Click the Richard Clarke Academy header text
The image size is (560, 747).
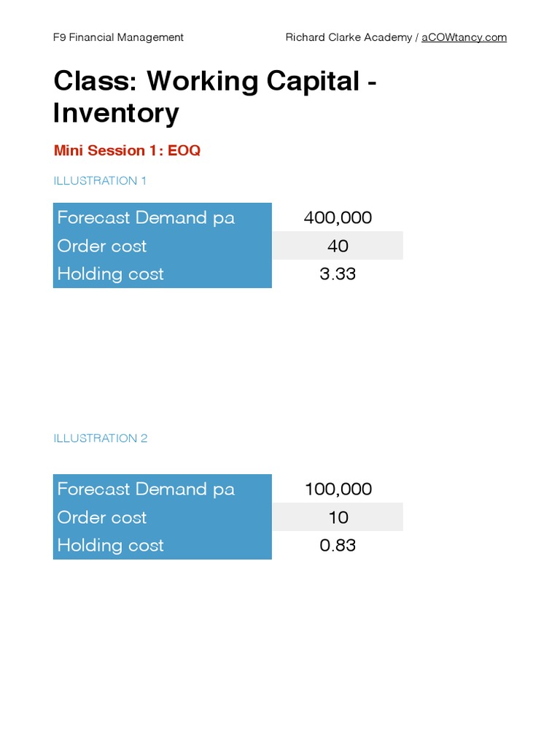point(349,37)
